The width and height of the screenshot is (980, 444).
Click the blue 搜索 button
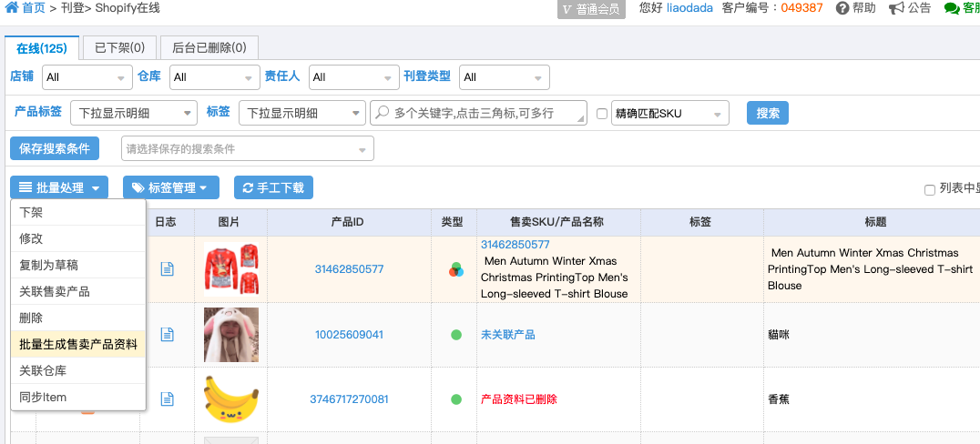click(768, 113)
